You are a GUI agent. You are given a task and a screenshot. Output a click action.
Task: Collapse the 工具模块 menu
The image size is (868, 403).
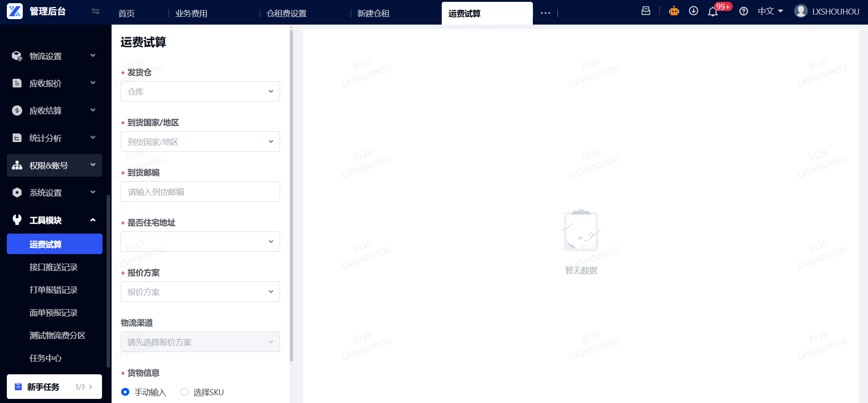coord(55,220)
